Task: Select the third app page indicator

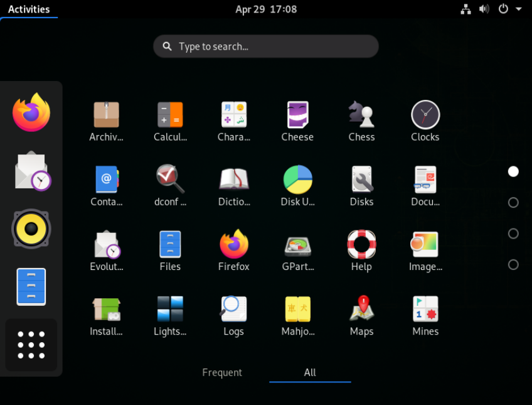Action: pos(513,234)
